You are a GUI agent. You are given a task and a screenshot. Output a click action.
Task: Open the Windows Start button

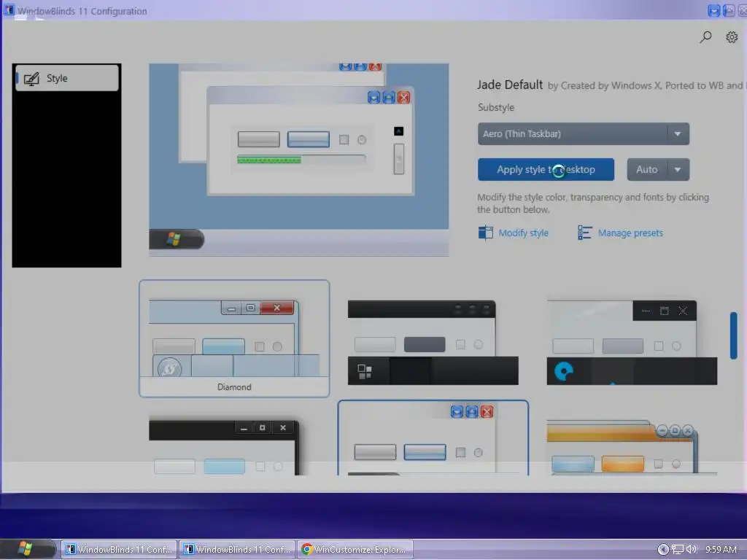point(27,549)
